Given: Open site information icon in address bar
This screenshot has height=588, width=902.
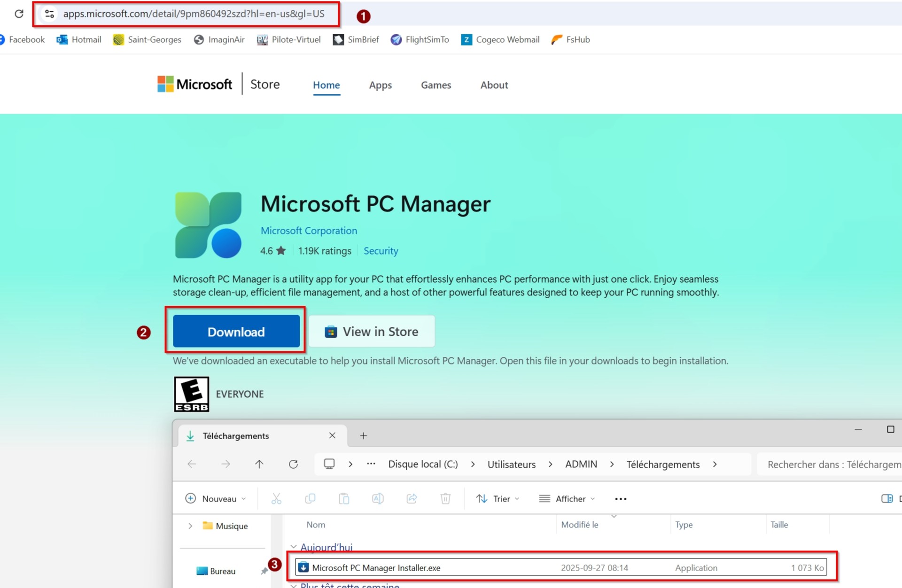Looking at the screenshot, I should (x=49, y=14).
